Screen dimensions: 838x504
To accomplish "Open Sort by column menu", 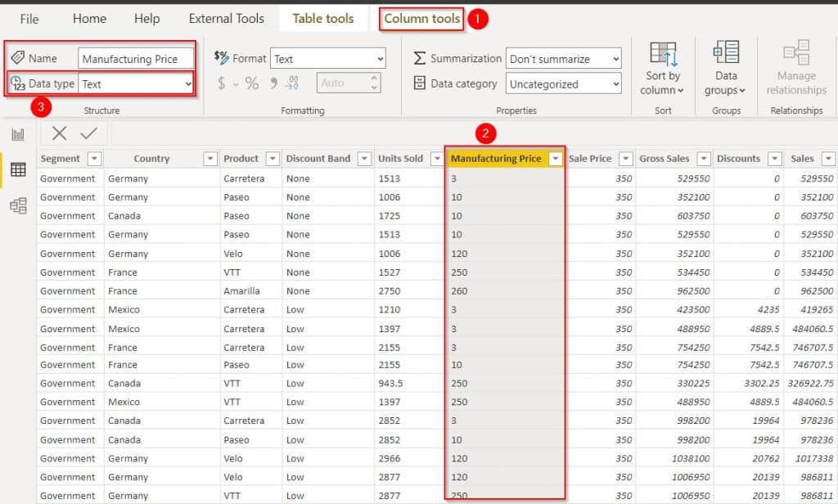I will point(663,69).
